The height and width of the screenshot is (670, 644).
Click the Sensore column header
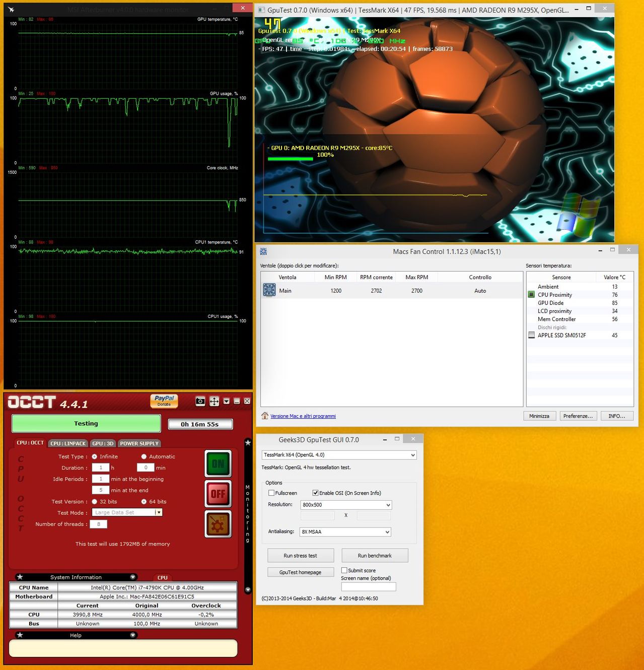[x=561, y=277]
